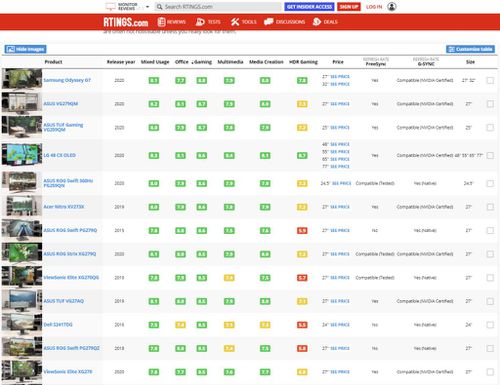Check the ASUS TUF Gaming VG259QM compare checkbox
Image resolution: width=500 pixels, height=385 pixels.
tap(490, 128)
